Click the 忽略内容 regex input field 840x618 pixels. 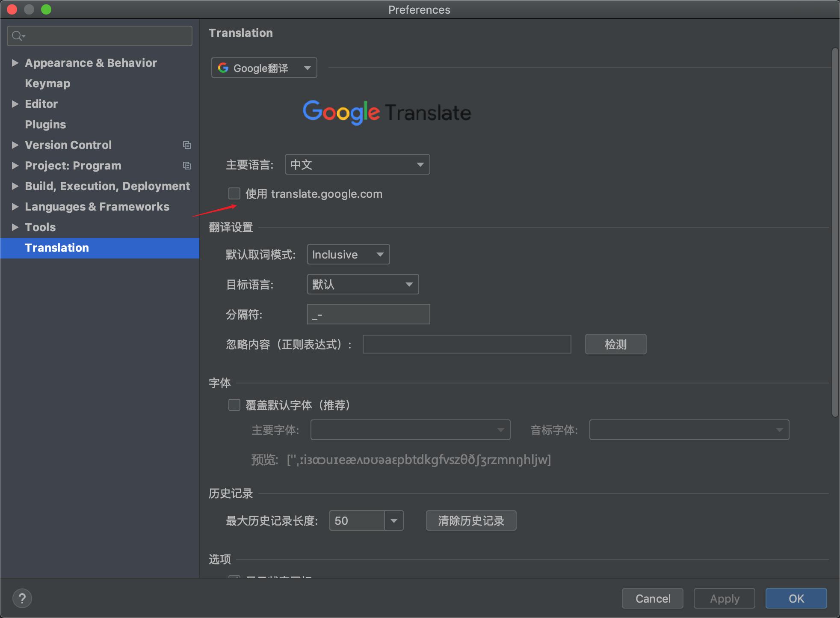tap(467, 344)
